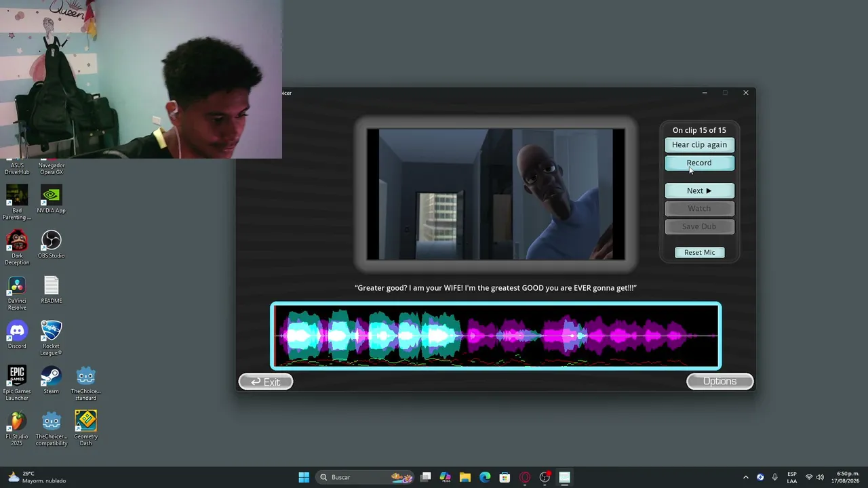868x488 pixels.
Task: Select TheChoicer standard desktop icon
Action: point(85,384)
